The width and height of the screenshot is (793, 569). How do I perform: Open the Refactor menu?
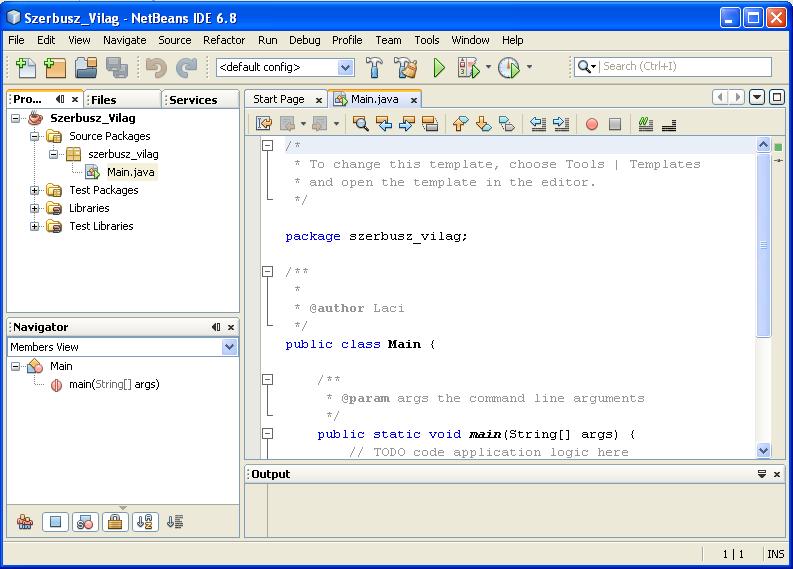pyautogui.click(x=223, y=40)
